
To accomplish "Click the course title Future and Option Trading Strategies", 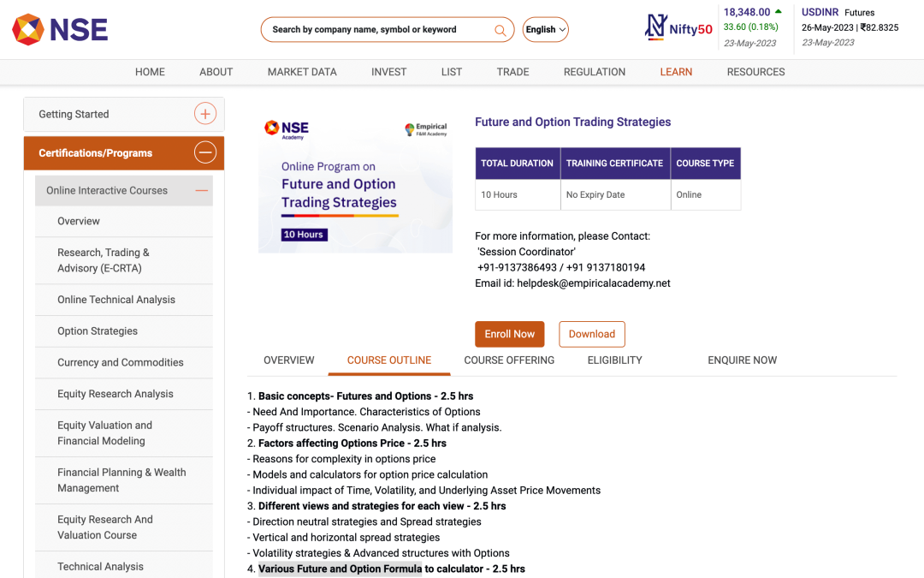I will coord(572,122).
